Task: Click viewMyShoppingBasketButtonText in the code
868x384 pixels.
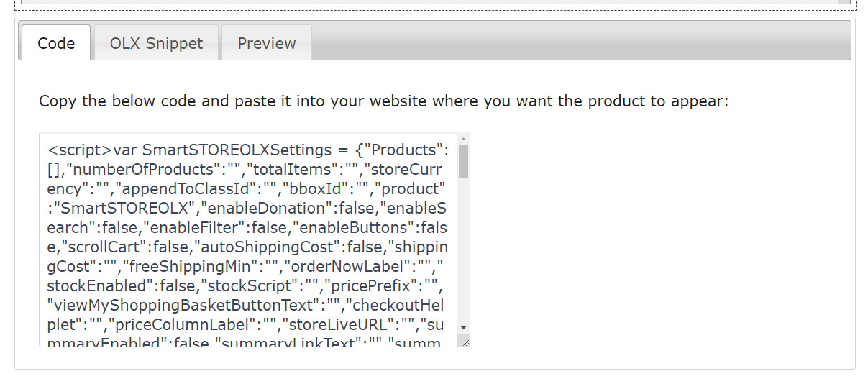Action: [x=181, y=306]
